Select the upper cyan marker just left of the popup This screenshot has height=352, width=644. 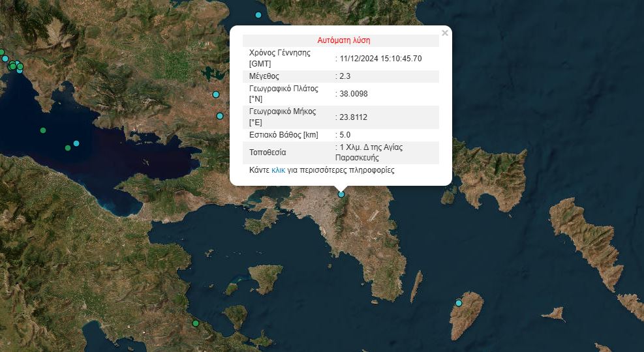coord(216,95)
